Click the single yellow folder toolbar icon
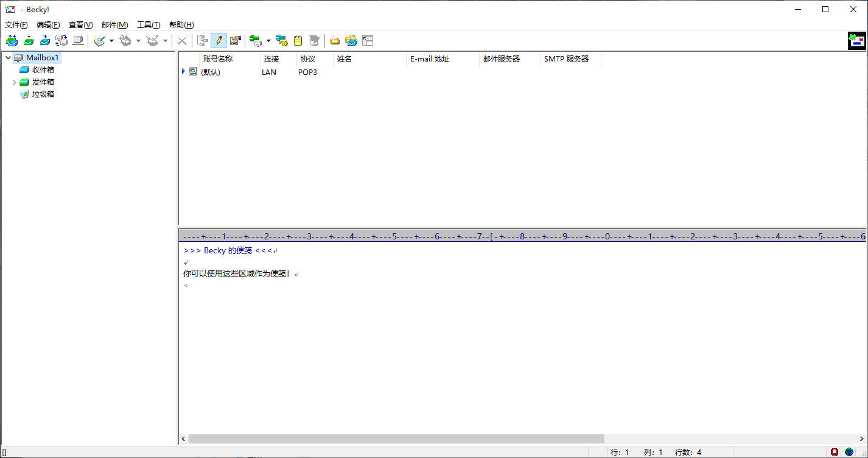The width and height of the screenshot is (868, 458). pyautogui.click(x=335, y=41)
